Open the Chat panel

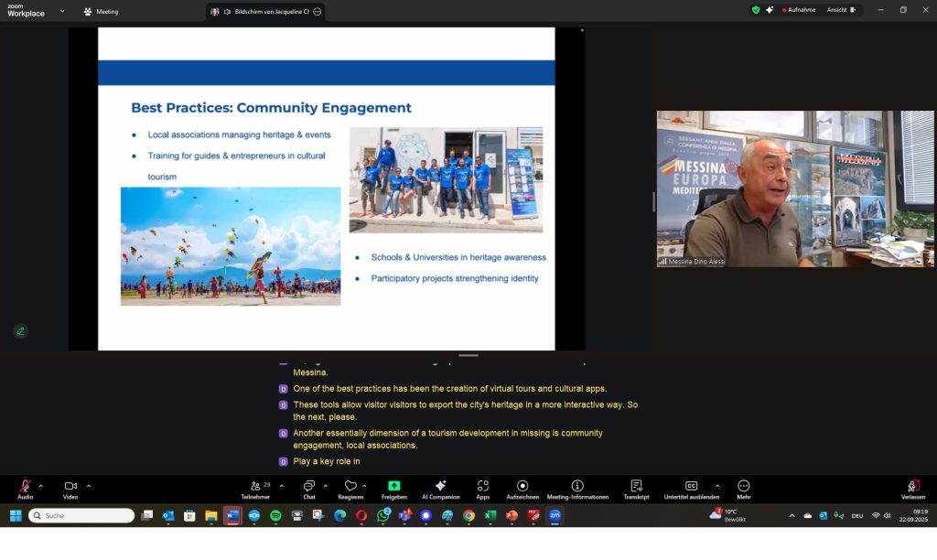point(309,486)
